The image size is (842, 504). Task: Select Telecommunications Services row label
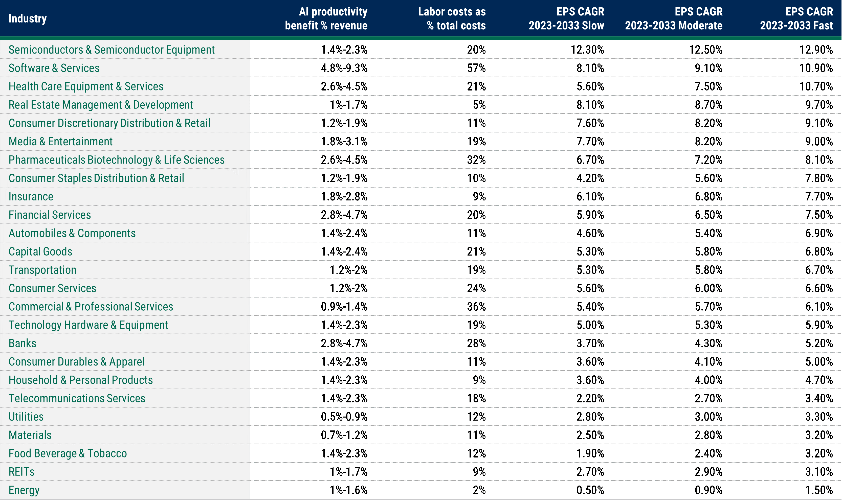pos(77,398)
